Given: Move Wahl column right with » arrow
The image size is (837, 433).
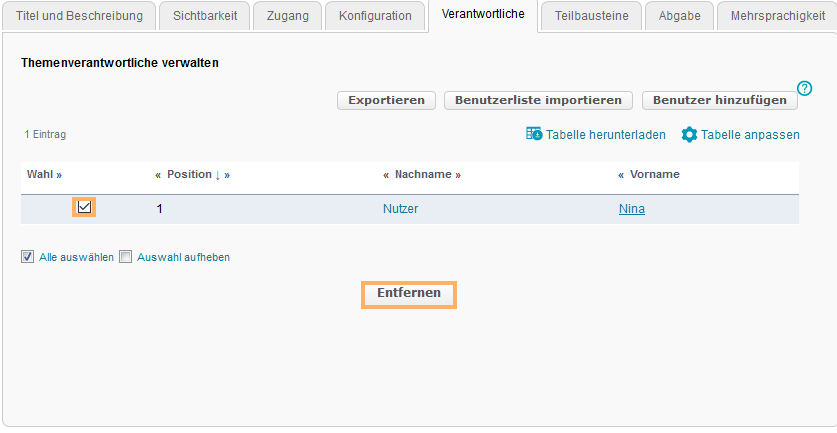Looking at the screenshot, I should click(59, 175).
